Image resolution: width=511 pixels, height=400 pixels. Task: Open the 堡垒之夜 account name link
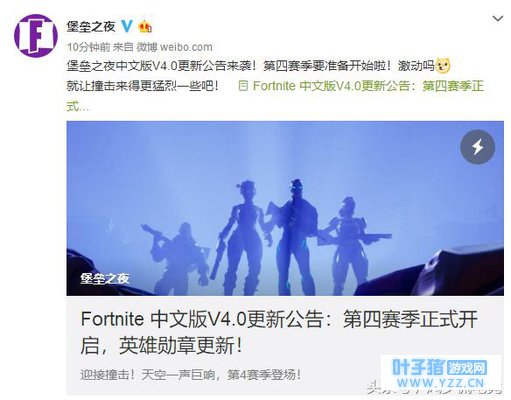click(91, 26)
